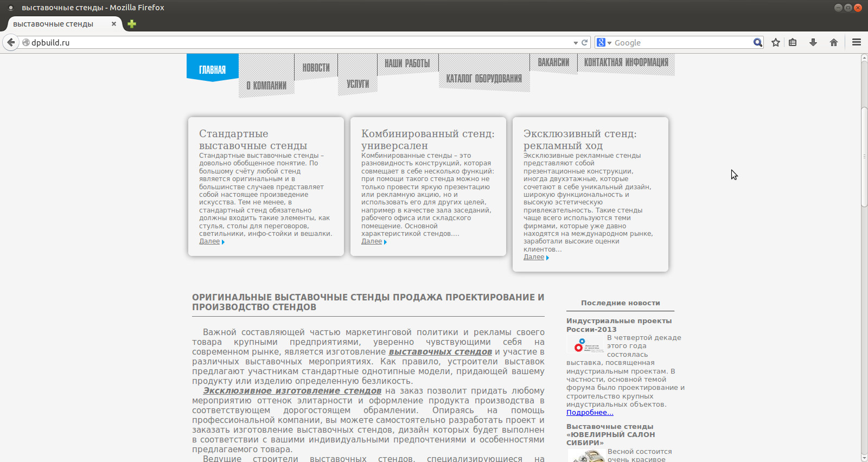Viewport: 868px width, 462px height.
Task: Expand the URL history dropdown arrow
Action: (x=576, y=43)
